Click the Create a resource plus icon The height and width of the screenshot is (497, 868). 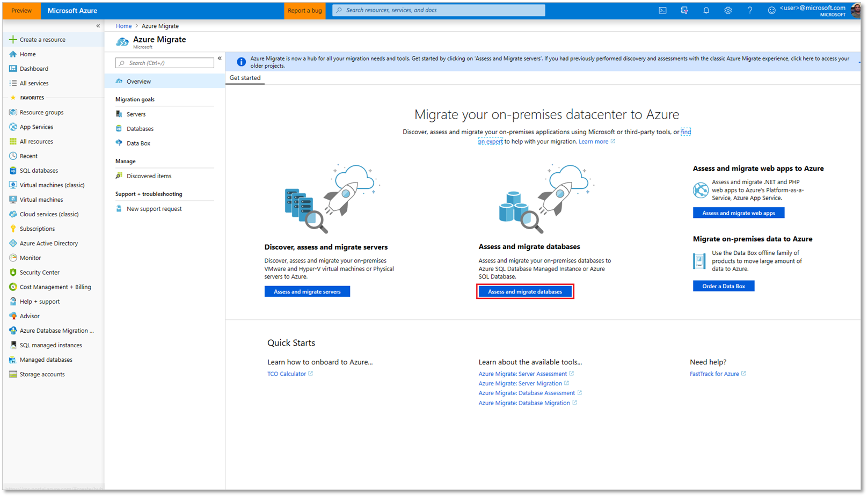coord(13,39)
